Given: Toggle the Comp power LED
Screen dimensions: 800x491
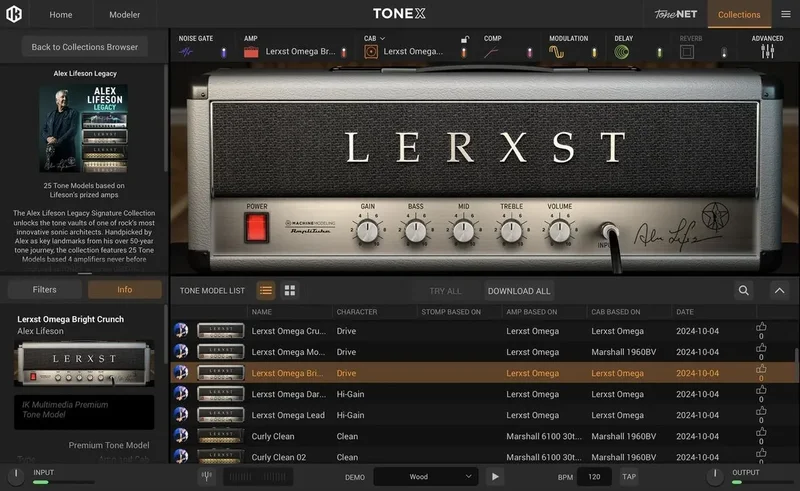Looking at the screenshot, I should [530, 52].
